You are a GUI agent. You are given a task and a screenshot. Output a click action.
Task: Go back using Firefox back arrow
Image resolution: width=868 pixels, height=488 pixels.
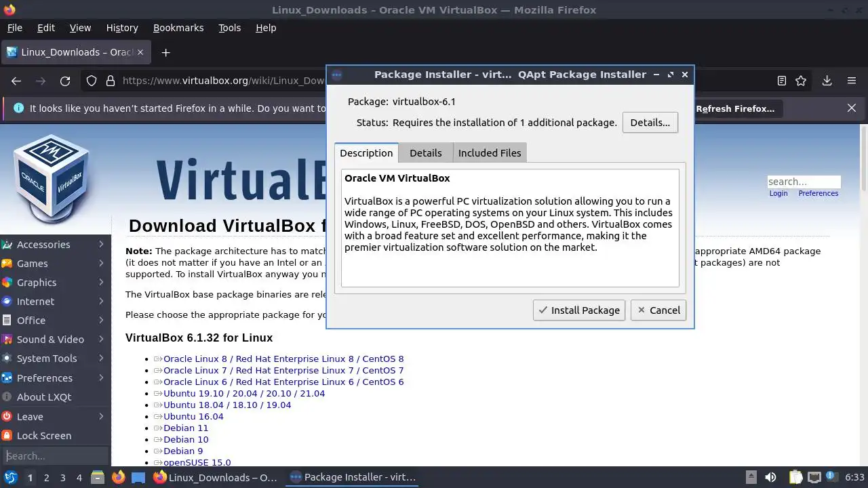(16, 81)
